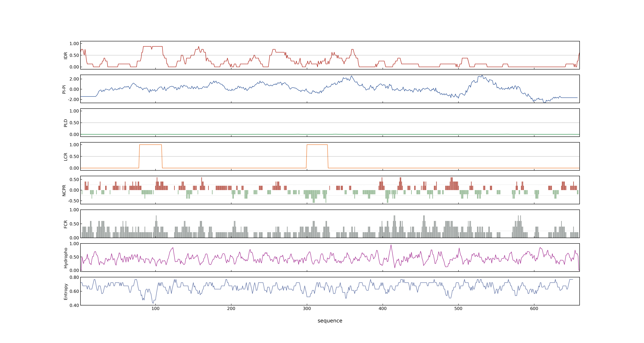Click the IDR axis label
The height and width of the screenshot is (343, 644).
66,55
